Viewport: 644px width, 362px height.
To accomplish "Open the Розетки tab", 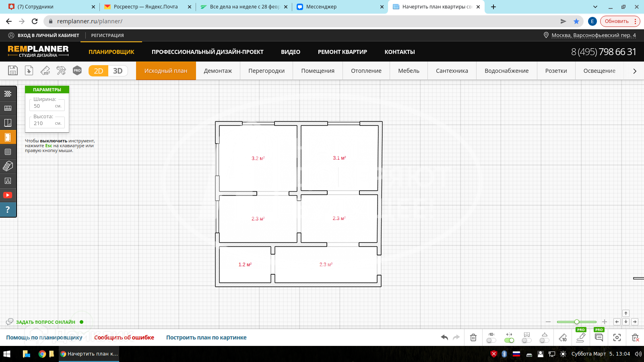I will pos(556,71).
